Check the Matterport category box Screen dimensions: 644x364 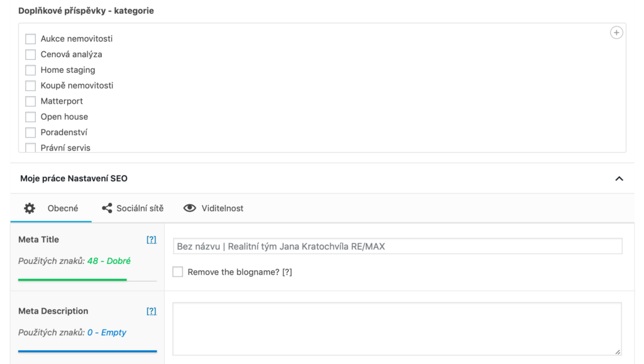tap(30, 101)
